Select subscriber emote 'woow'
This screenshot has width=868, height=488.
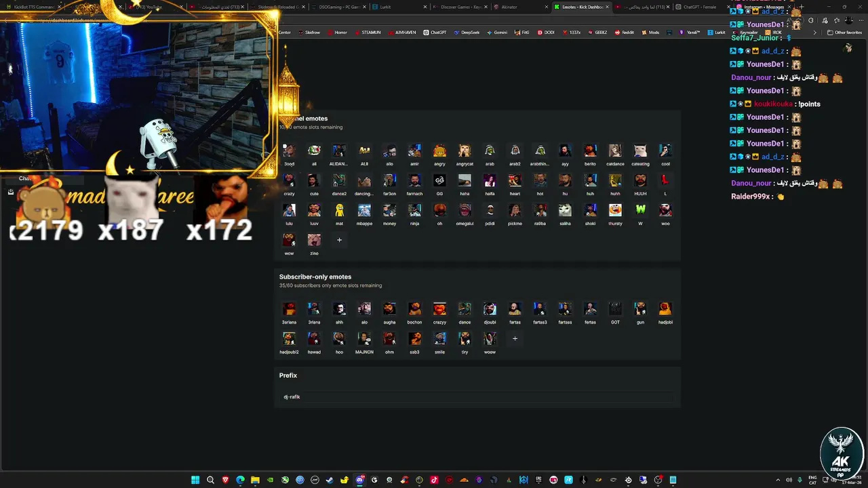point(490,339)
